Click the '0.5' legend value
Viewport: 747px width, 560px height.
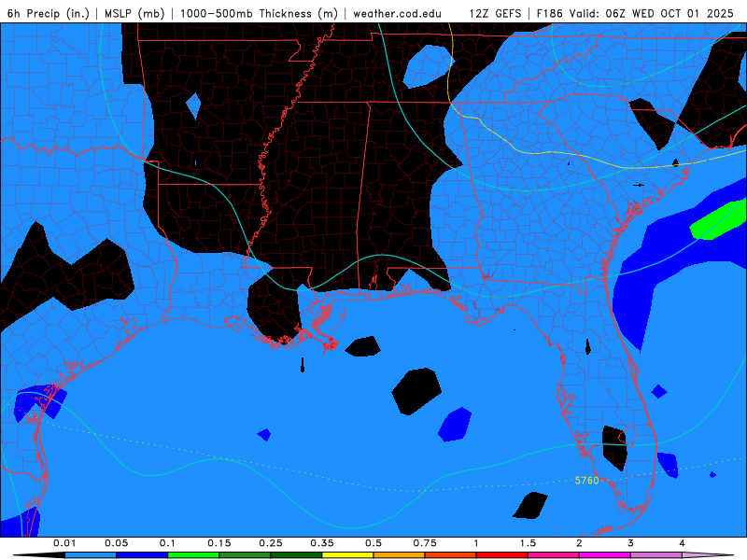[x=373, y=543]
